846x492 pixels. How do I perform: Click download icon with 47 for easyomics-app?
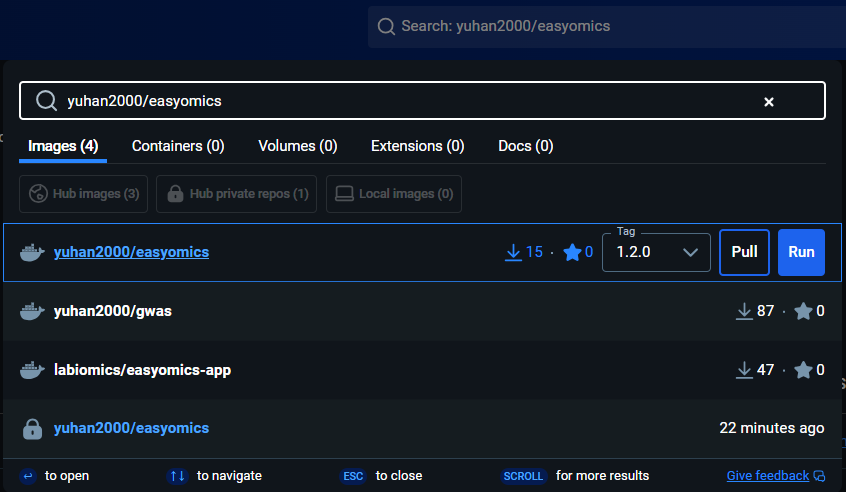pos(744,370)
